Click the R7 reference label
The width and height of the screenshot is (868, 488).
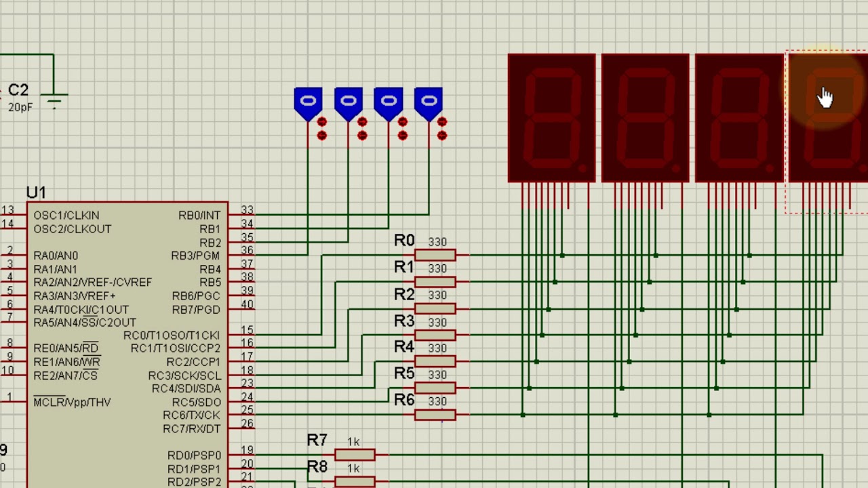pos(317,440)
